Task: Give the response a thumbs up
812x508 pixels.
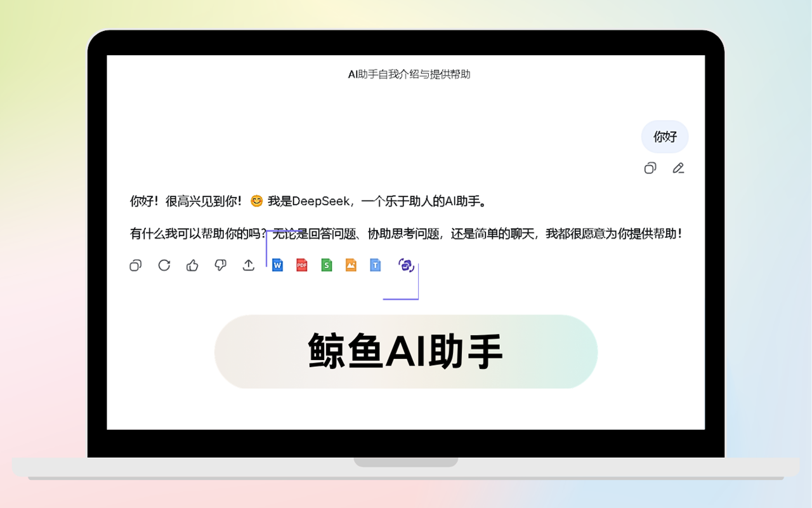Action: pyautogui.click(x=192, y=265)
